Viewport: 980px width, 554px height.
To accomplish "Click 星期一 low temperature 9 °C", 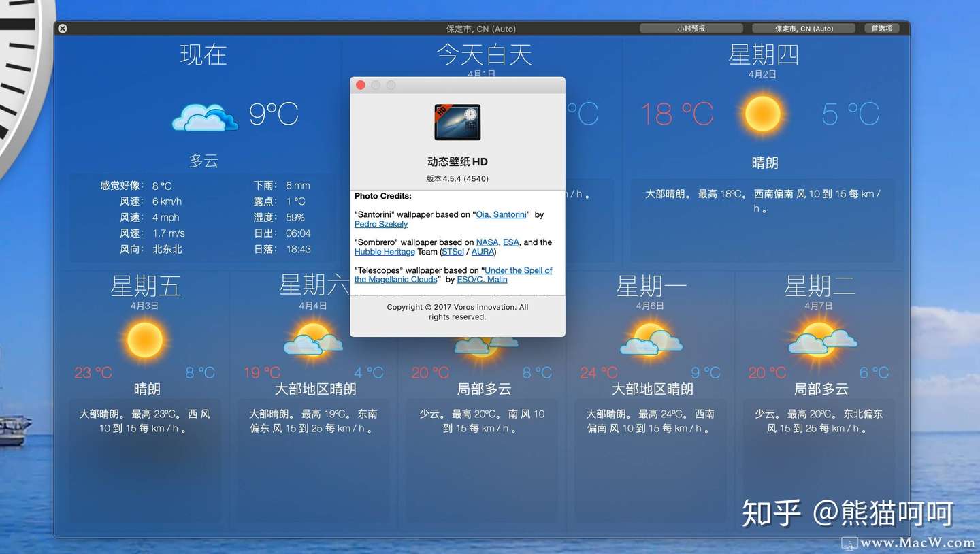I will click(x=706, y=373).
